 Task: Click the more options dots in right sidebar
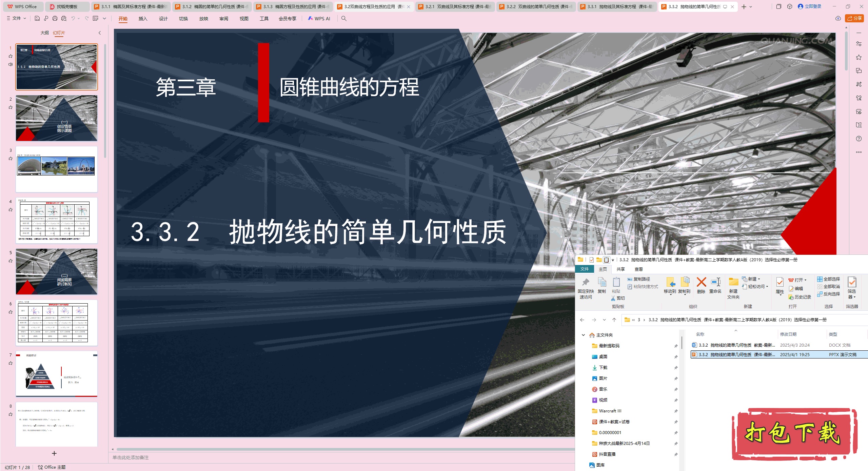point(859,152)
